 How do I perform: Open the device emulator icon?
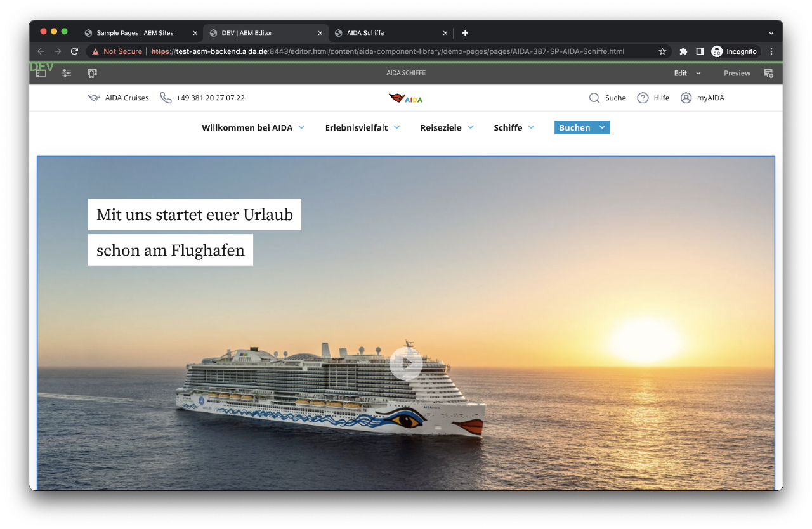(92, 74)
